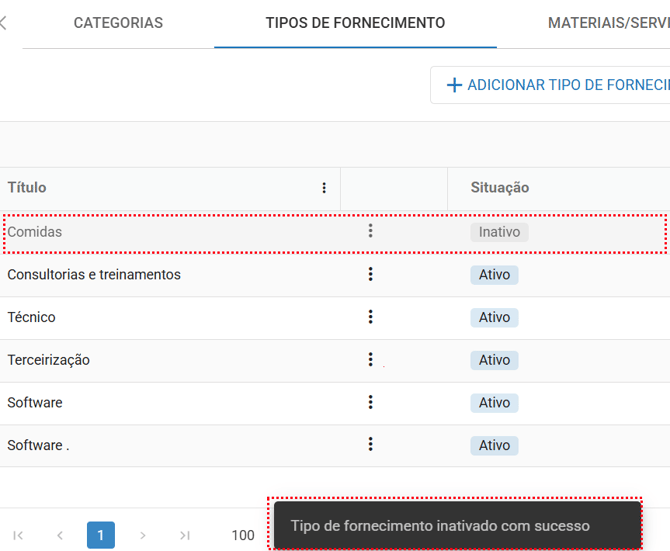The height and width of the screenshot is (551, 670).
Task: Switch to Categorias tab
Action: 118,23
